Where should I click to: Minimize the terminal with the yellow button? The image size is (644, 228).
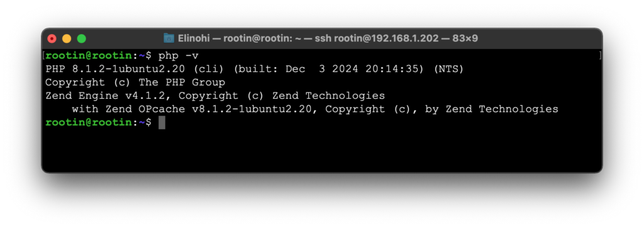coord(67,38)
